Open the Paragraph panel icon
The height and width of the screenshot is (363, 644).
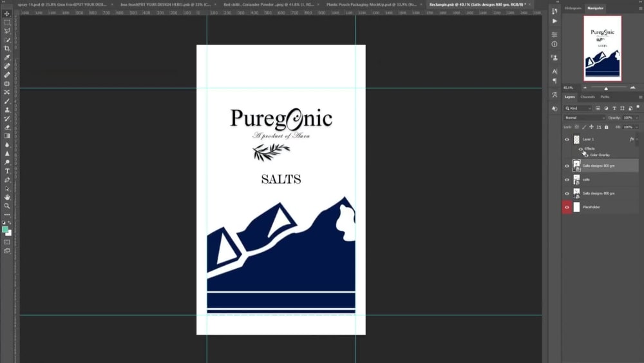click(x=554, y=81)
